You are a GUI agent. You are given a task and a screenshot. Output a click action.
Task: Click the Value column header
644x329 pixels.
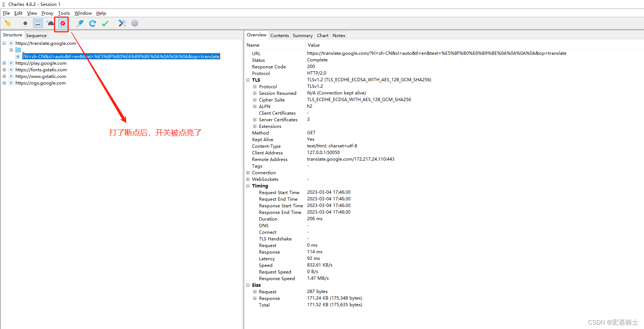tap(475, 45)
